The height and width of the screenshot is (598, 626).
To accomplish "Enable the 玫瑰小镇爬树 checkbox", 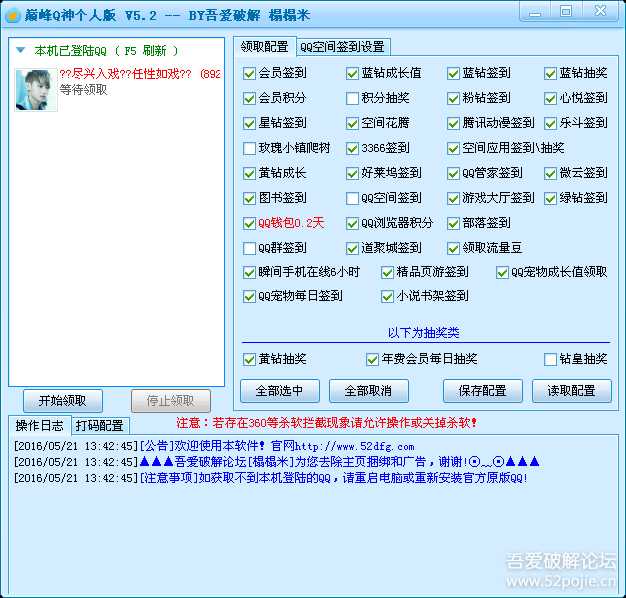I will click(250, 149).
